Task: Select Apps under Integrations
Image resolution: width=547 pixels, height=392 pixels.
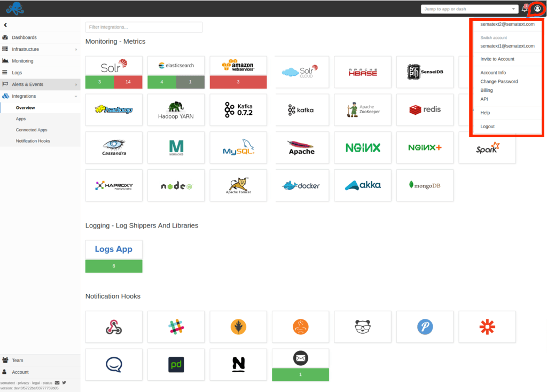Action: [21, 119]
